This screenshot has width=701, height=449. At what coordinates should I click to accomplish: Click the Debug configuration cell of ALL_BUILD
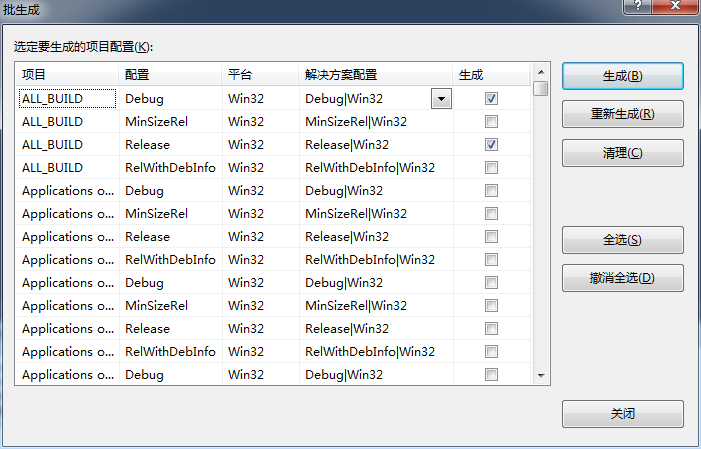pyautogui.click(x=170, y=98)
